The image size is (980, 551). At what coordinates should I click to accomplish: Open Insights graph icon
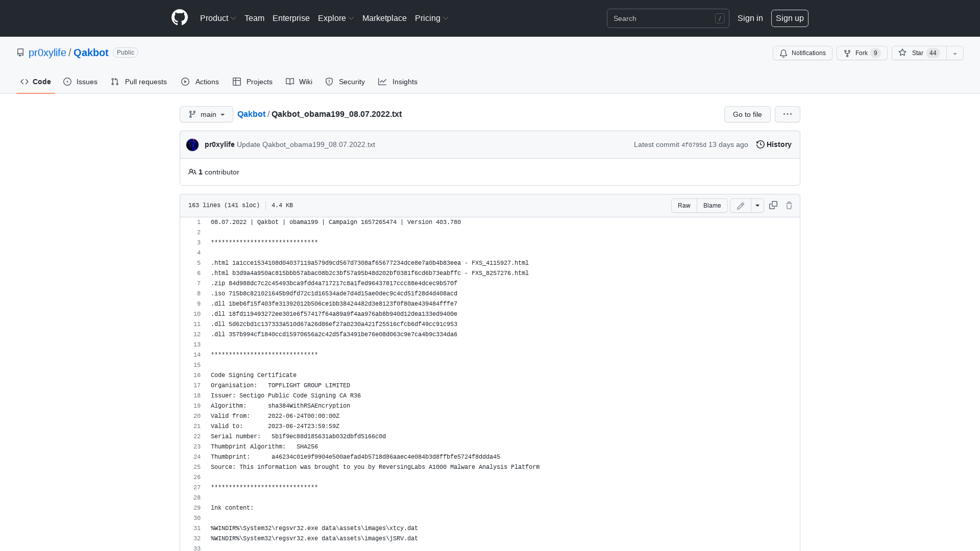tap(382, 82)
